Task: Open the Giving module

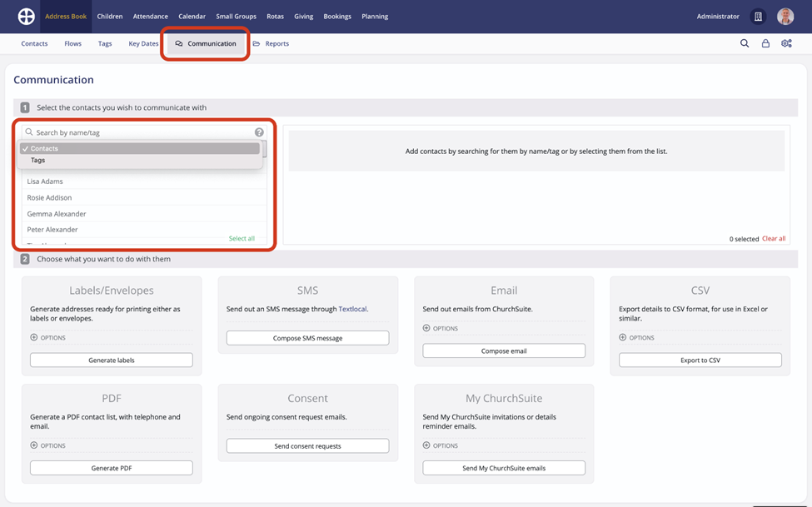Action: 303,17
